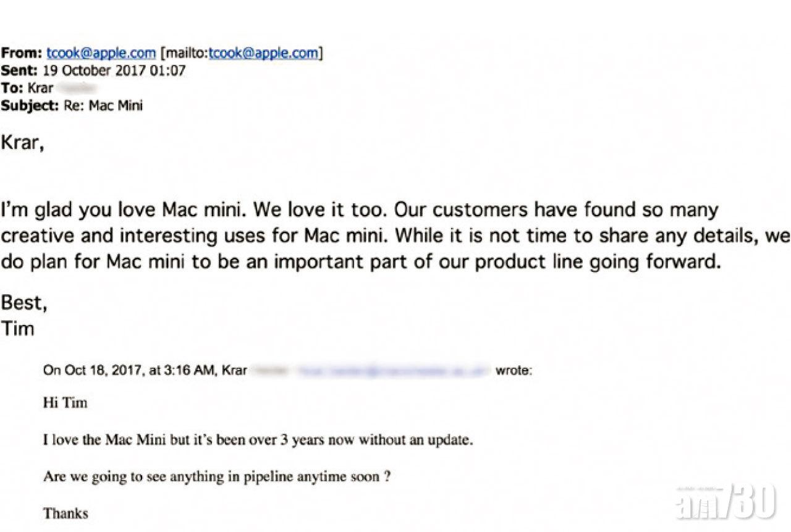Click the bold "Subject:" label

tap(30, 105)
